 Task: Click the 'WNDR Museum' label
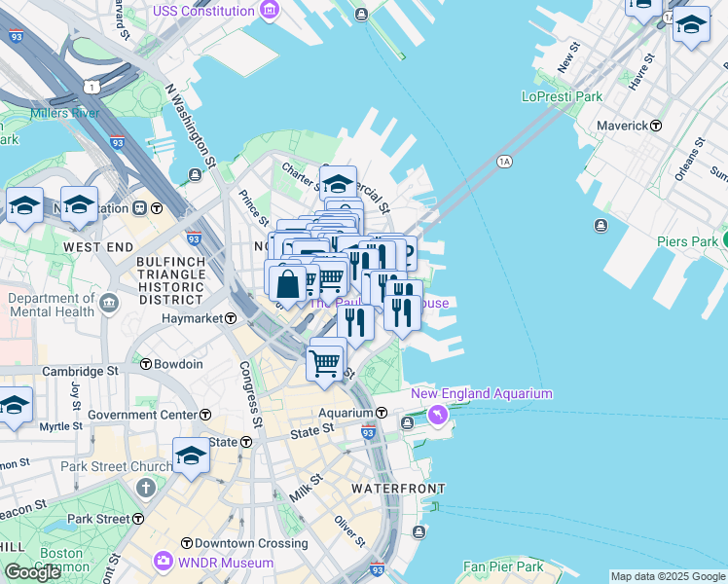[x=226, y=563]
